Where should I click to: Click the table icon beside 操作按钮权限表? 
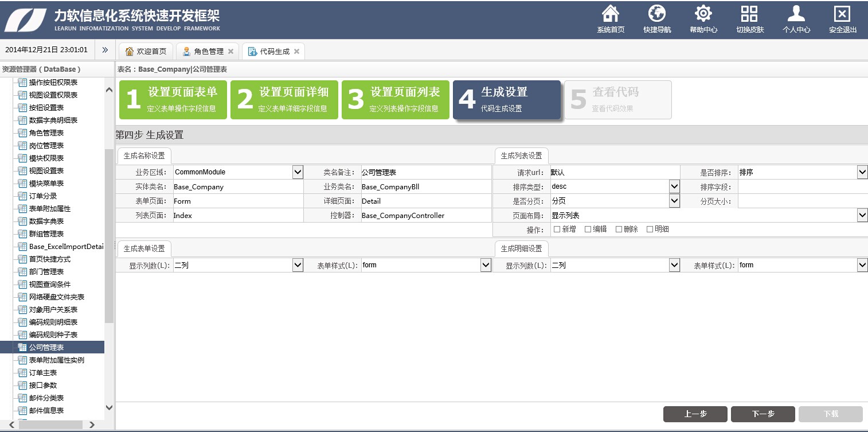click(x=23, y=82)
